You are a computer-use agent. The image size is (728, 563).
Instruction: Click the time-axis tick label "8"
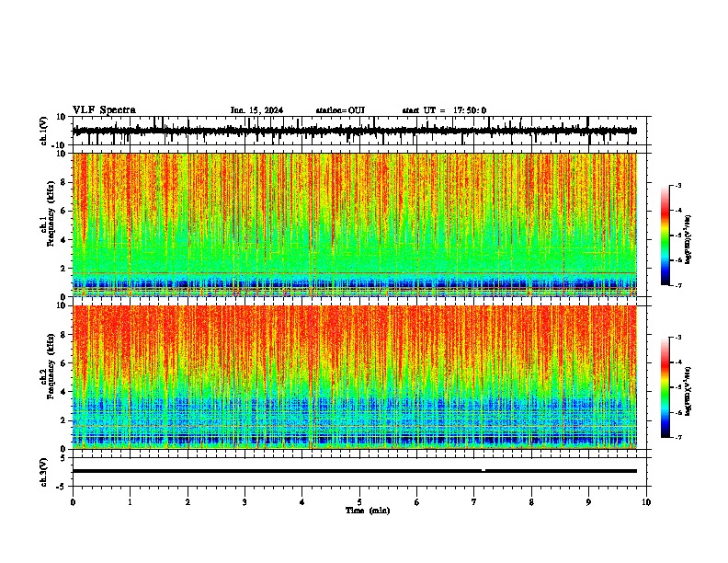click(x=531, y=502)
